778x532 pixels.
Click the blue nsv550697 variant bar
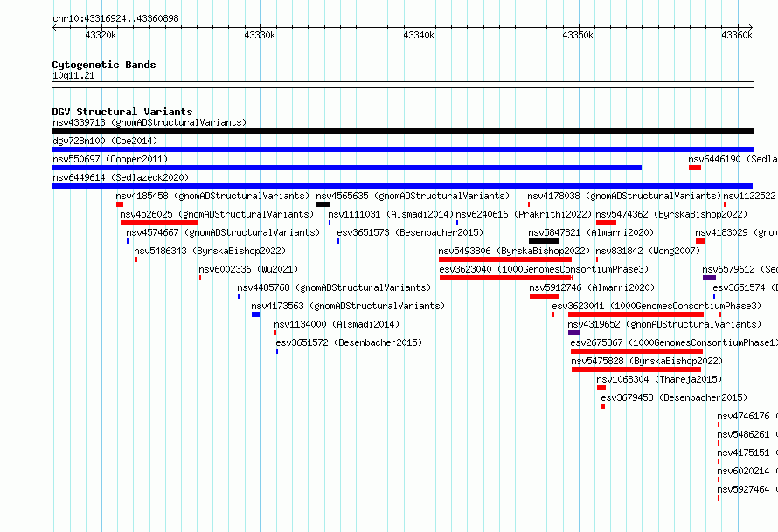(x=347, y=168)
